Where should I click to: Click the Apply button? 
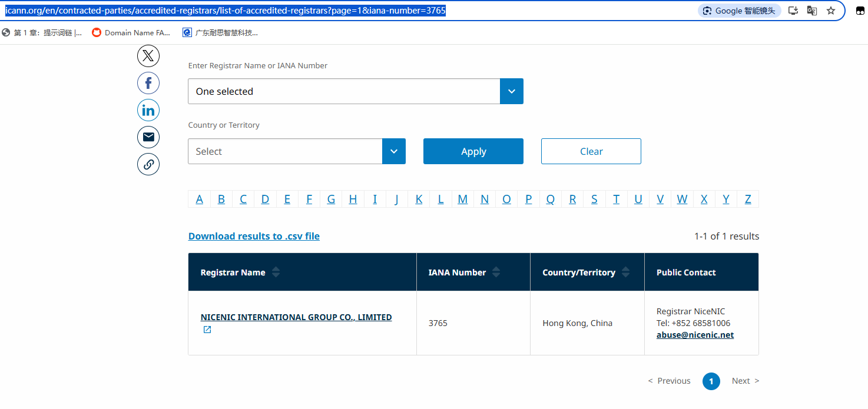(x=473, y=151)
